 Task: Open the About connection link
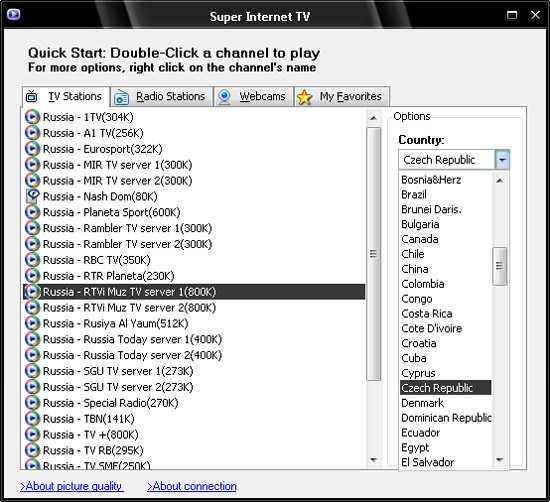point(192,486)
